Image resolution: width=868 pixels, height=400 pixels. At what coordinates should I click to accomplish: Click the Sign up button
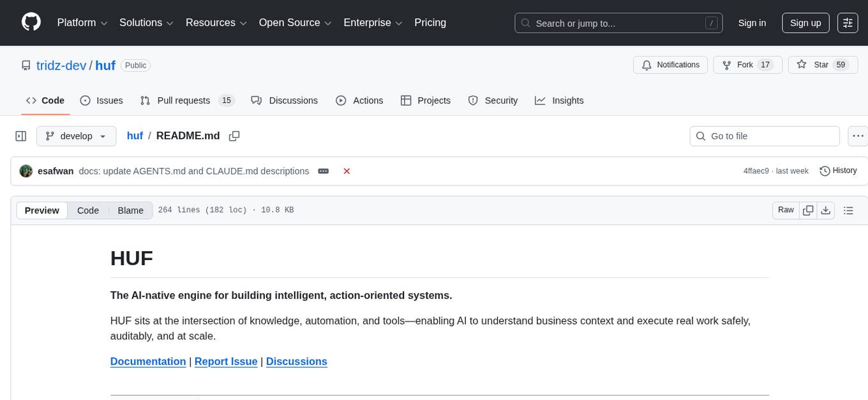point(805,23)
